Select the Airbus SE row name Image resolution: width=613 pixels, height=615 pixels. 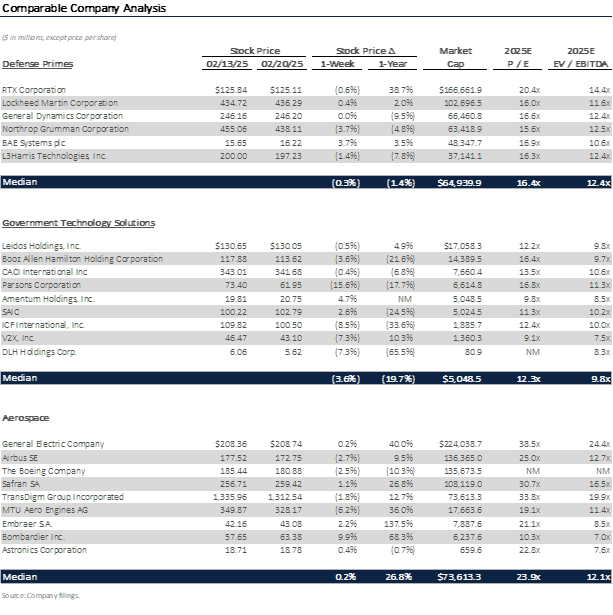click(20, 458)
